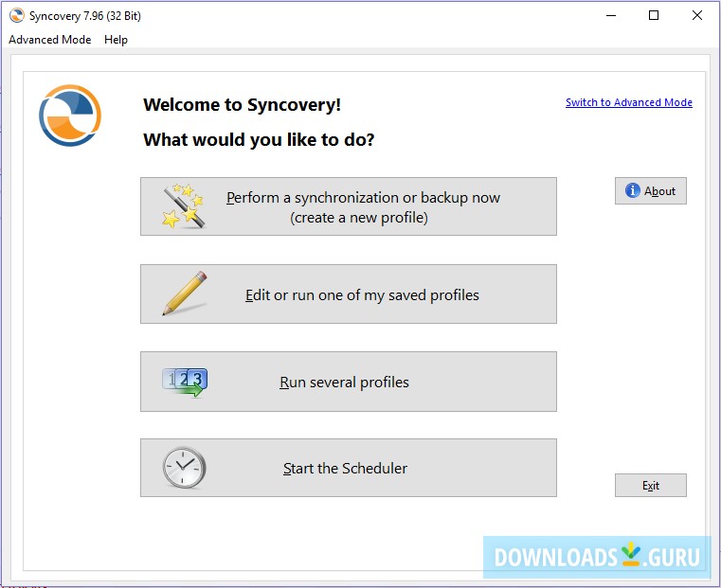Image resolution: width=721 pixels, height=588 pixels.
Task: Click the magic wand with stars icon
Action: [183, 206]
